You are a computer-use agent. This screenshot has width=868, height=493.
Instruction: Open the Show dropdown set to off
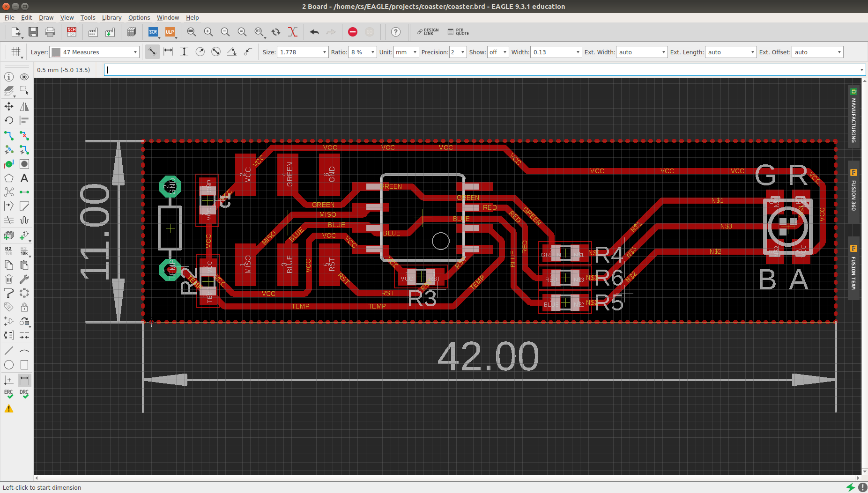coord(498,52)
